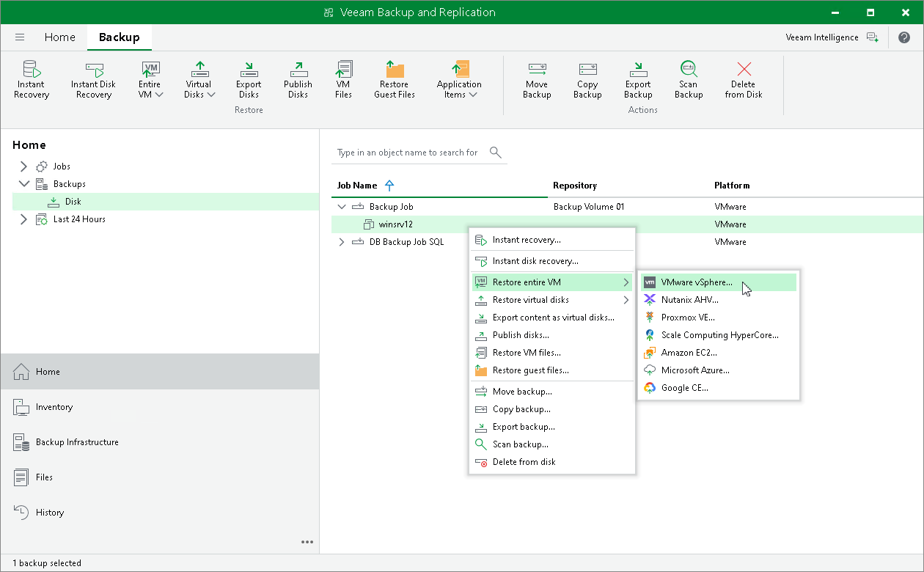Click the Instant Recovery ribbon icon
The image size is (924, 572).
pyautogui.click(x=32, y=70)
